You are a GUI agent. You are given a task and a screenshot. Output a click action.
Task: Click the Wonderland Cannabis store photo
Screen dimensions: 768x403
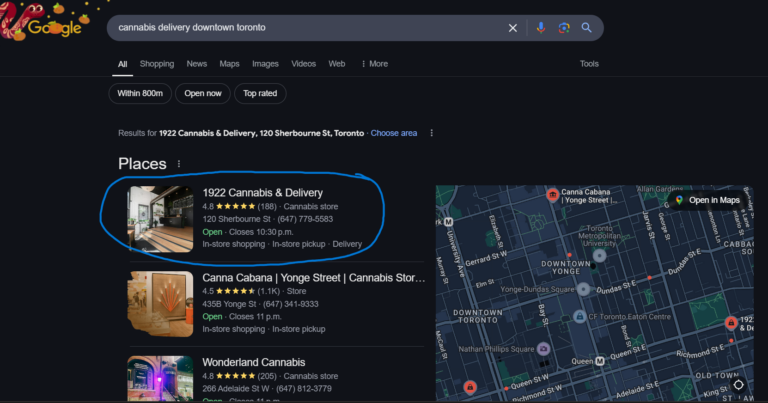(160, 379)
